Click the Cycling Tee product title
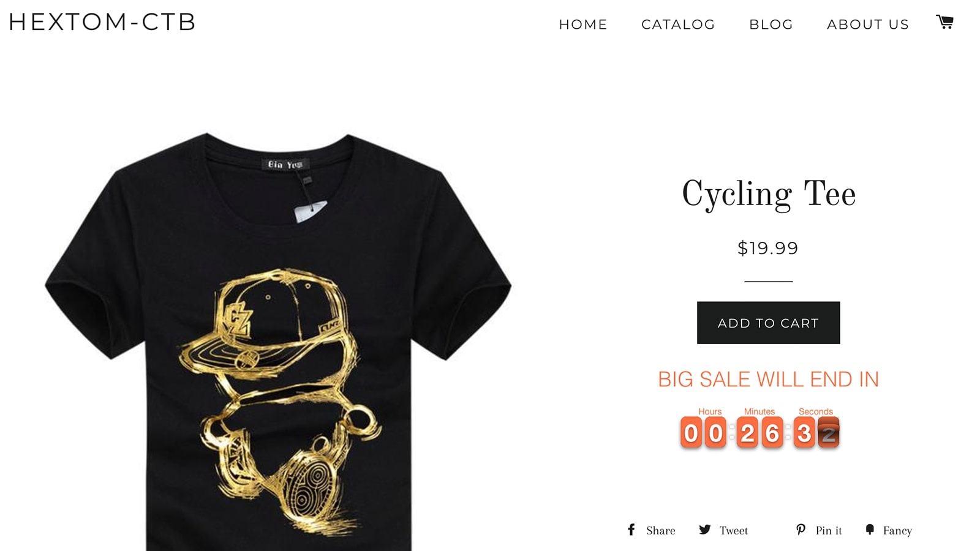Image resolution: width=980 pixels, height=551 pixels. [x=768, y=195]
